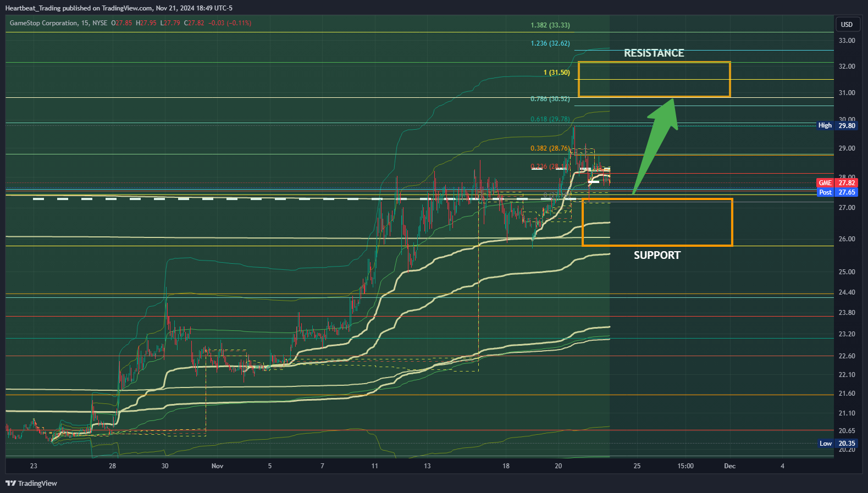868x493 pixels.
Task: Click 21.60 on the price axis
Action: tap(847, 394)
